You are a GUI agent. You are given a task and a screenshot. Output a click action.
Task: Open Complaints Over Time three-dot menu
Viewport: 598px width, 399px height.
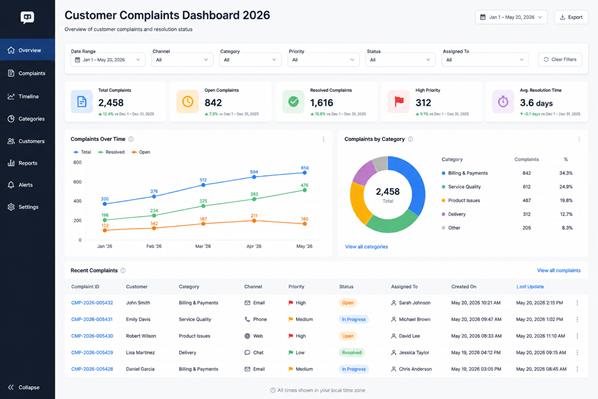pyautogui.click(x=323, y=140)
